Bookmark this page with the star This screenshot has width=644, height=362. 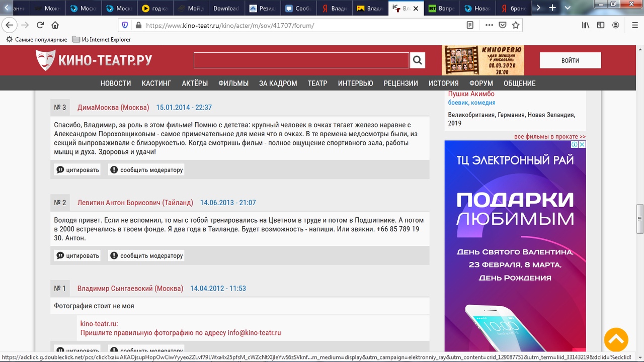click(516, 25)
